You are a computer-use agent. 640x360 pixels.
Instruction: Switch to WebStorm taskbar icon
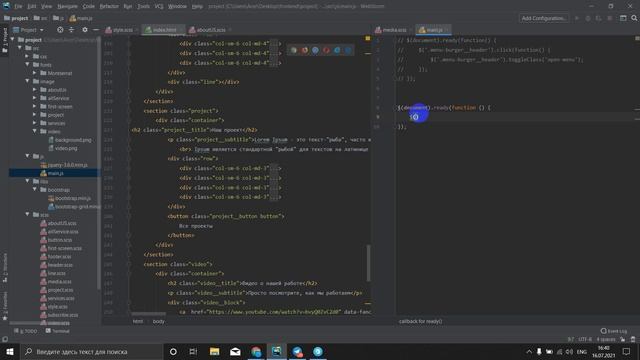pos(277,351)
